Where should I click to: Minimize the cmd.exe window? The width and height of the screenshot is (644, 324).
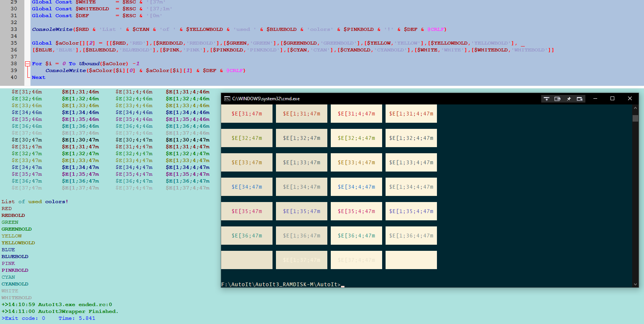[595, 99]
